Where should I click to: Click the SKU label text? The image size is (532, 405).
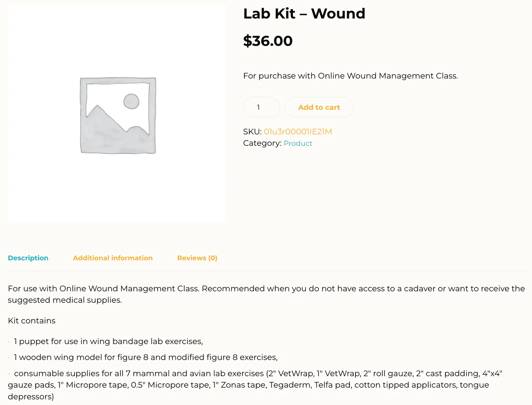(252, 132)
